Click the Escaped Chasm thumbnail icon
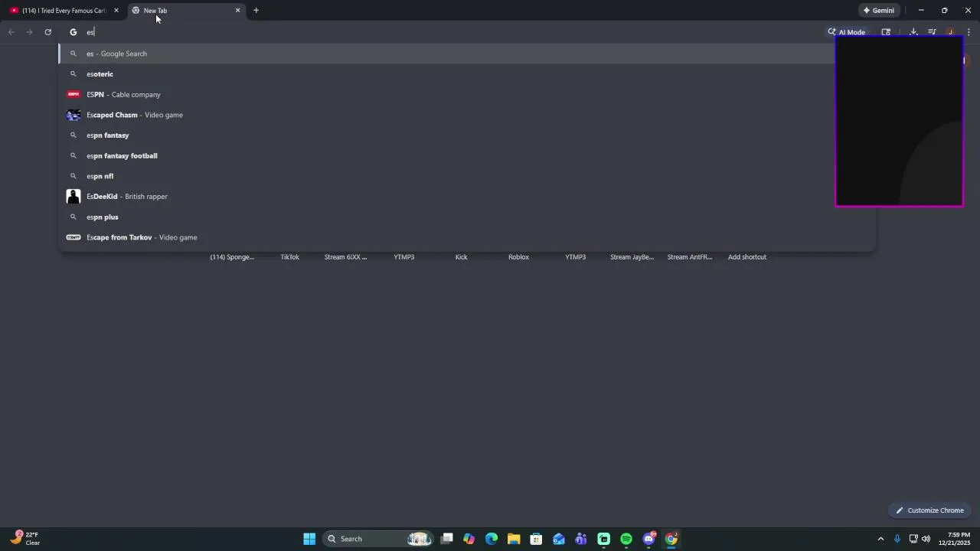Image resolution: width=980 pixels, height=551 pixels. coord(73,115)
